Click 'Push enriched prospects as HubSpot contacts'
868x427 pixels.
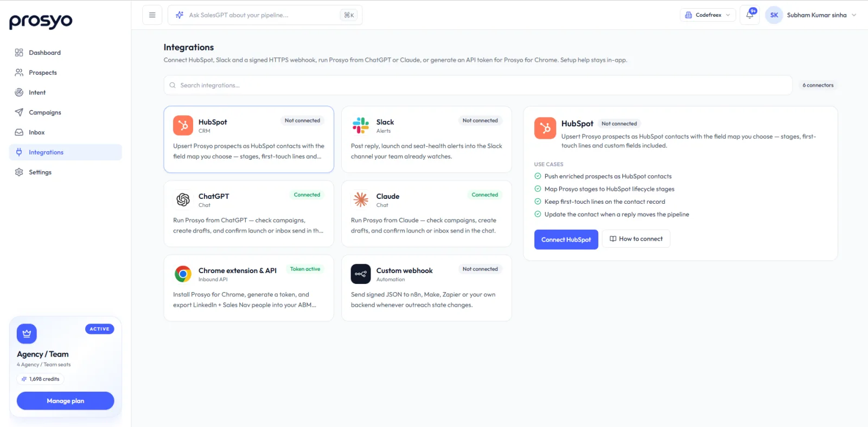(x=608, y=176)
